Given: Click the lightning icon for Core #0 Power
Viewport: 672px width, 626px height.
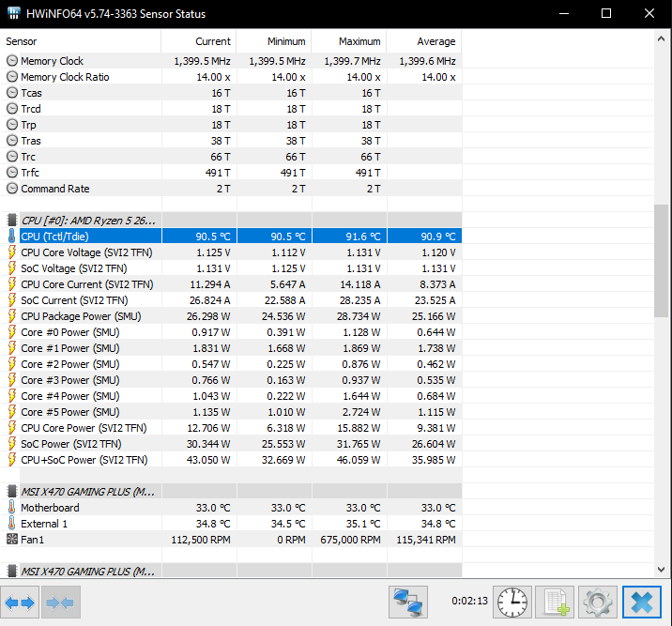Looking at the screenshot, I should coord(12,332).
